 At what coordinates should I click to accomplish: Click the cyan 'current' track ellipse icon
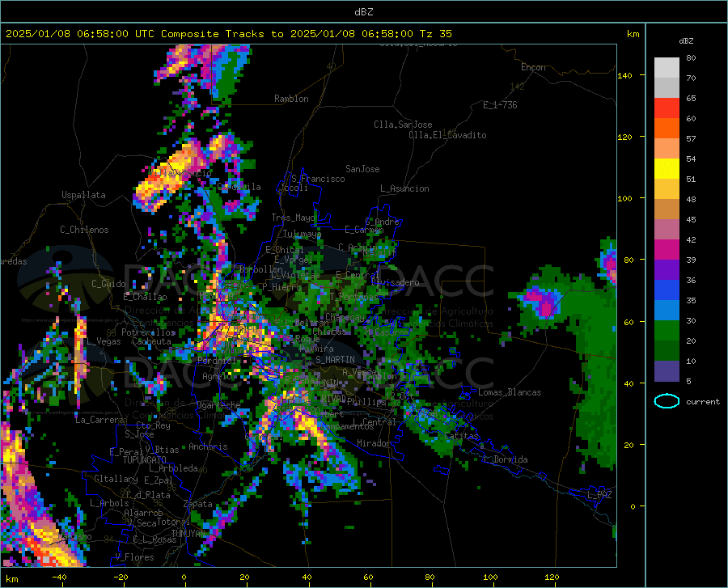coord(667,401)
